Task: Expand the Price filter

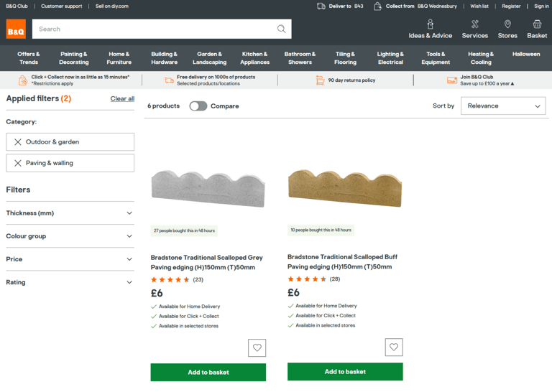Action: (70, 259)
